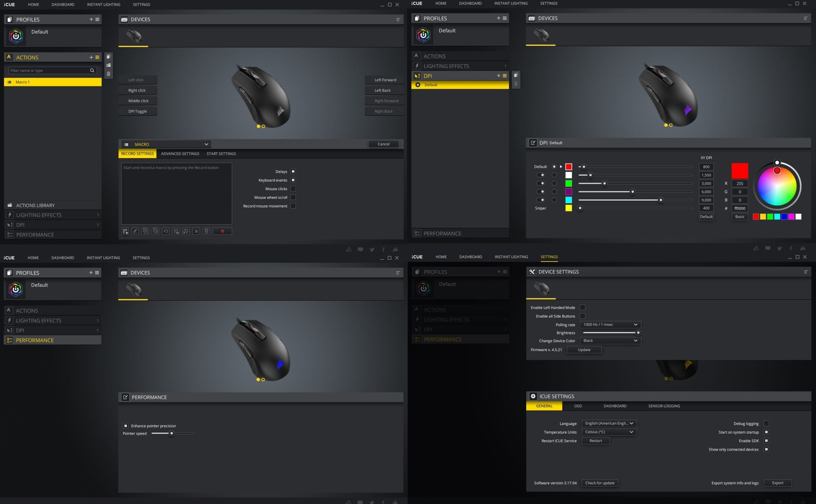
Task: Click the undo arrow in macro toolbar
Action: click(166, 231)
